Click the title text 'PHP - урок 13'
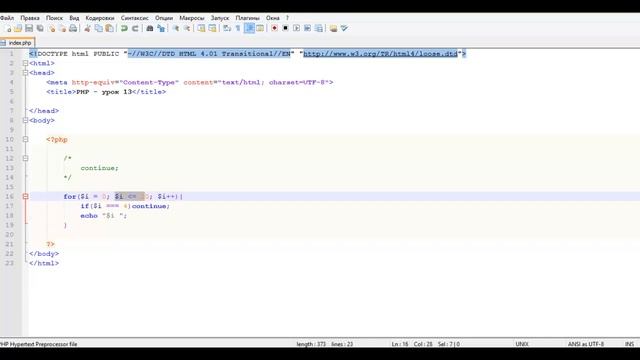The height and width of the screenshot is (360, 640). (104, 92)
